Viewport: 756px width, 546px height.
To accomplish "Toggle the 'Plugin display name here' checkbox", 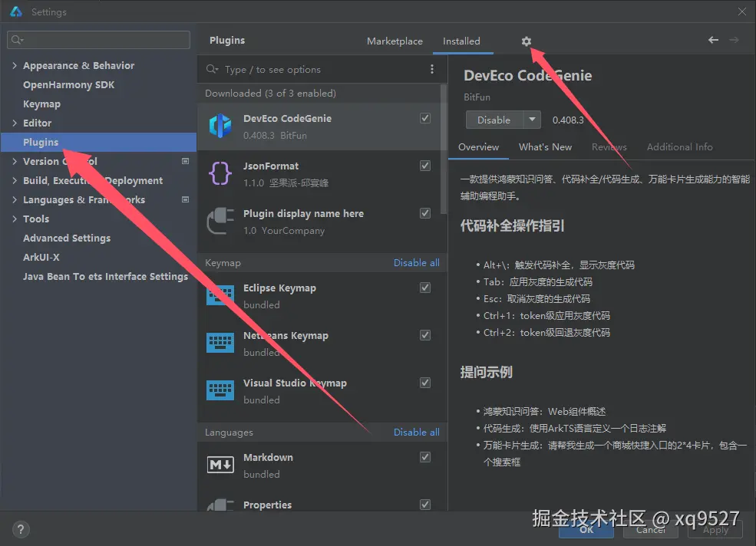I will (425, 213).
